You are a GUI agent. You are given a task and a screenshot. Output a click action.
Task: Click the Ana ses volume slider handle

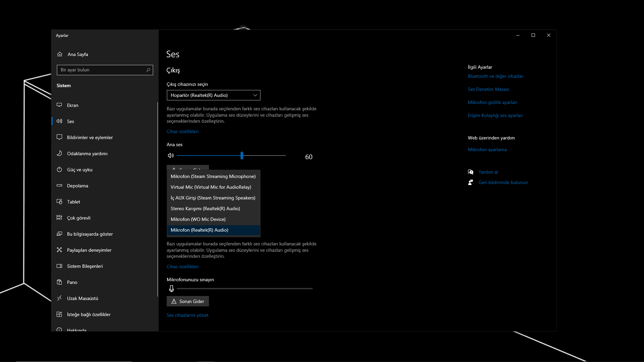click(x=241, y=156)
